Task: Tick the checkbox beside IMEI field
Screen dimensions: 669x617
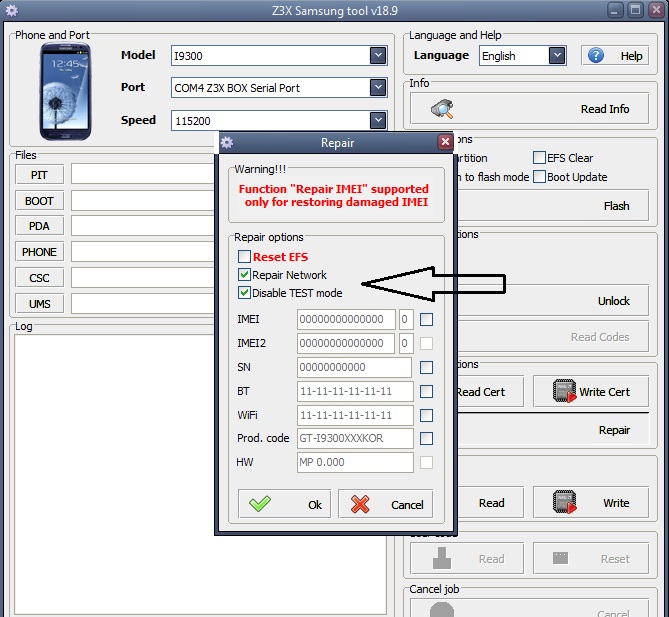Action: tap(426, 319)
